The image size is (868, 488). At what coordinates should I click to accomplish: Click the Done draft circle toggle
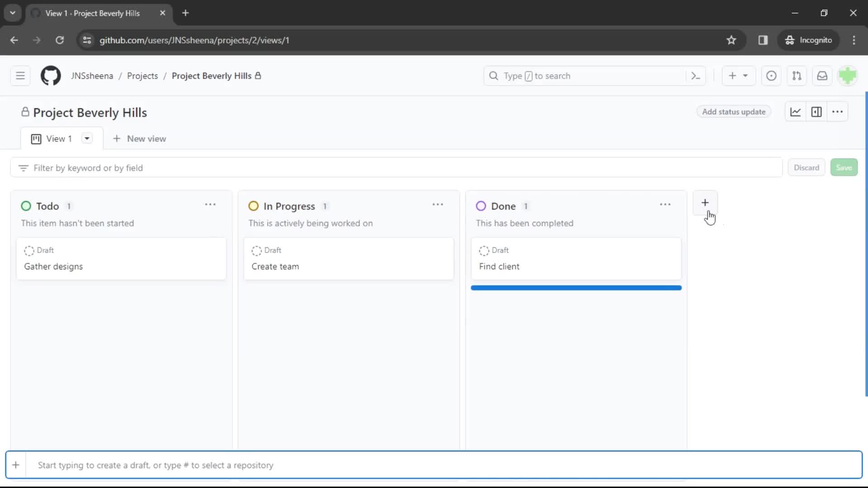point(484,250)
